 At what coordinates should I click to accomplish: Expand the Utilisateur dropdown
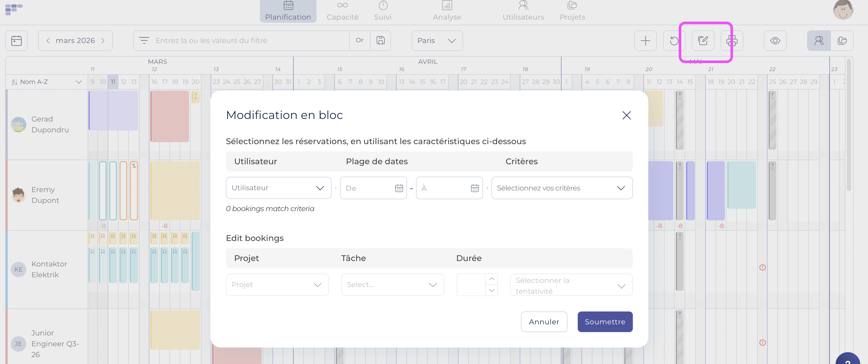278,188
